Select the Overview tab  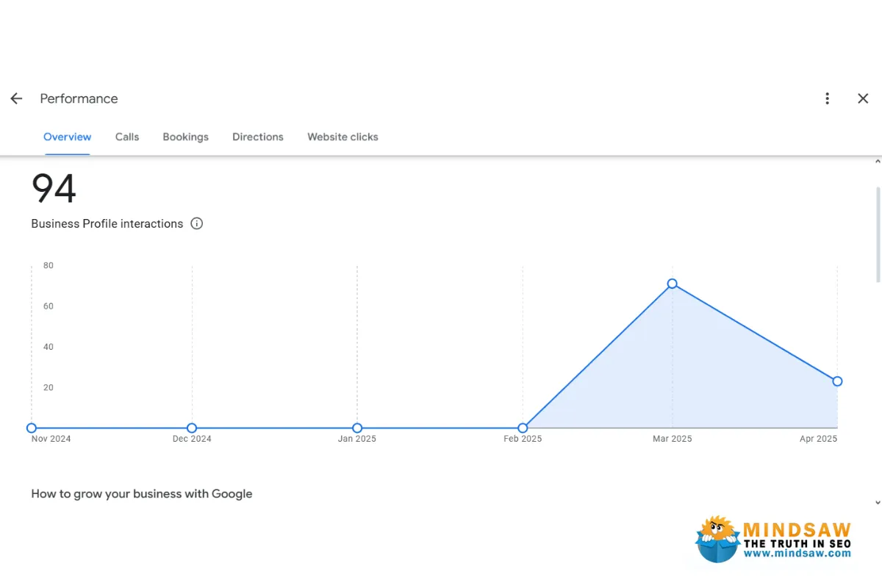click(x=67, y=137)
